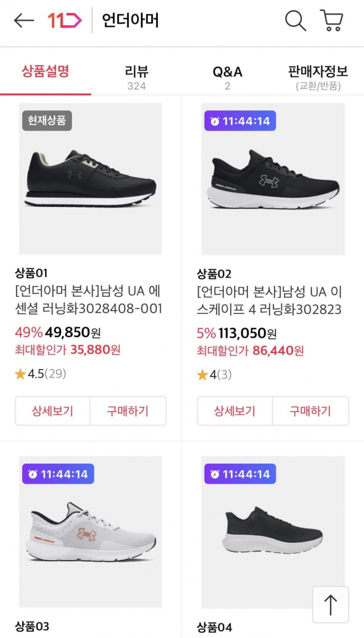This screenshot has height=638, width=364.
Task: Open the shopping cart icon
Action: pos(332,20)
